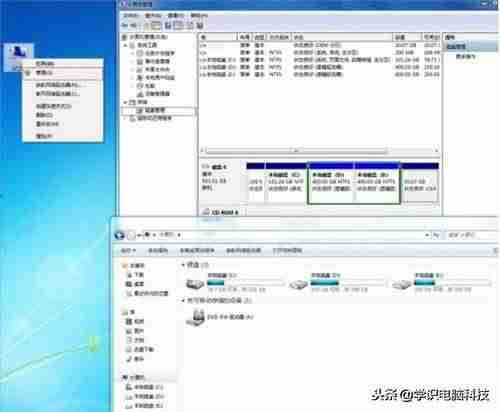500x412 pixels.
Task: Choose Properties in the context menu
Action: (x=44, y=136)
